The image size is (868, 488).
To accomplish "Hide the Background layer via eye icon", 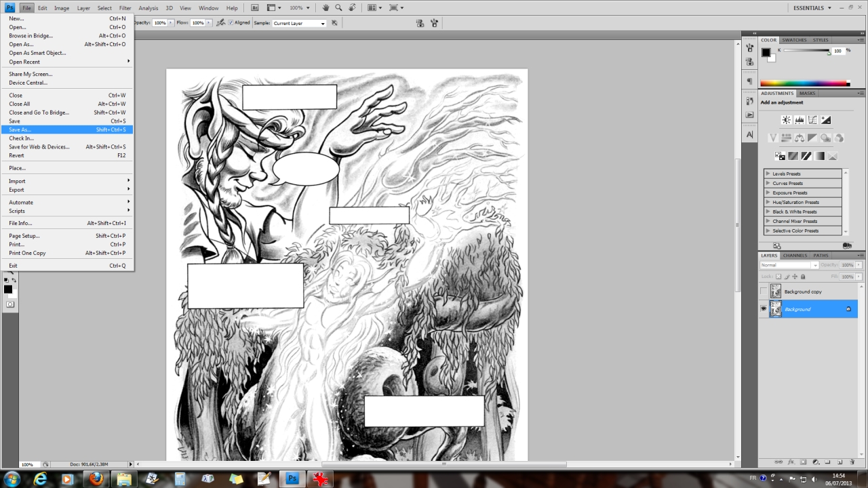I will click(764, 309).
